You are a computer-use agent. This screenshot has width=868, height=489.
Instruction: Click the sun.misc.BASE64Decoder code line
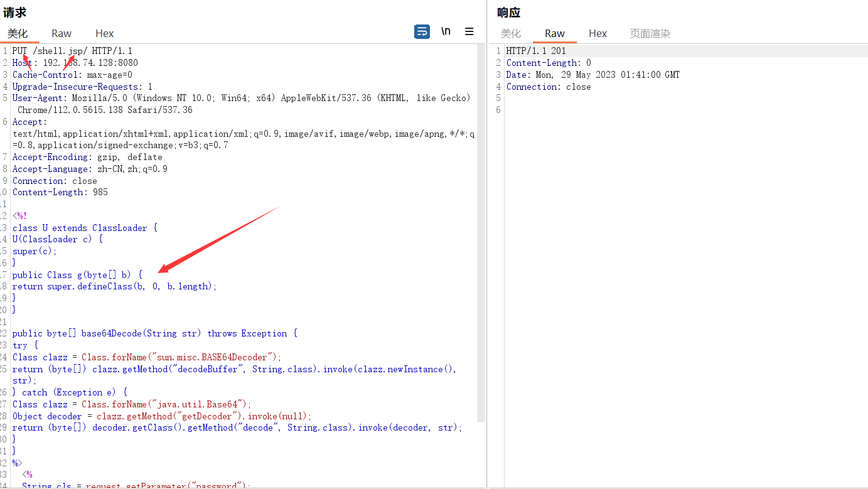click(147, 357)
